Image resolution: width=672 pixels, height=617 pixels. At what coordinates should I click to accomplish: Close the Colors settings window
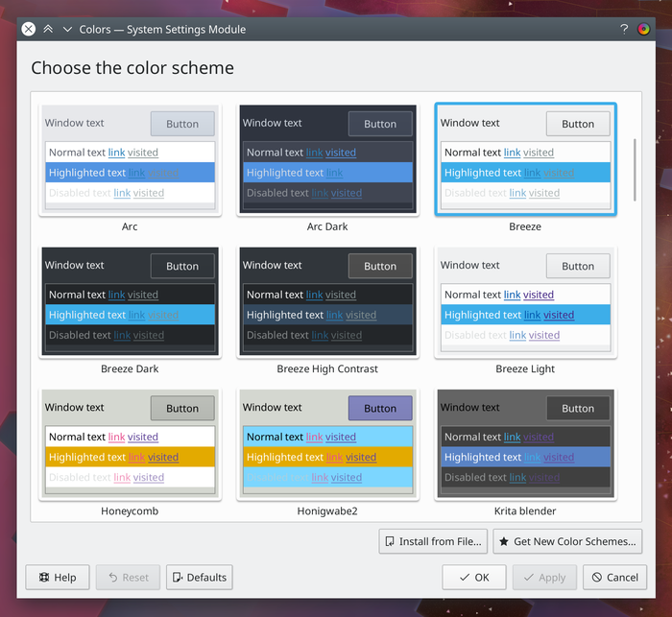click(29, 29)
